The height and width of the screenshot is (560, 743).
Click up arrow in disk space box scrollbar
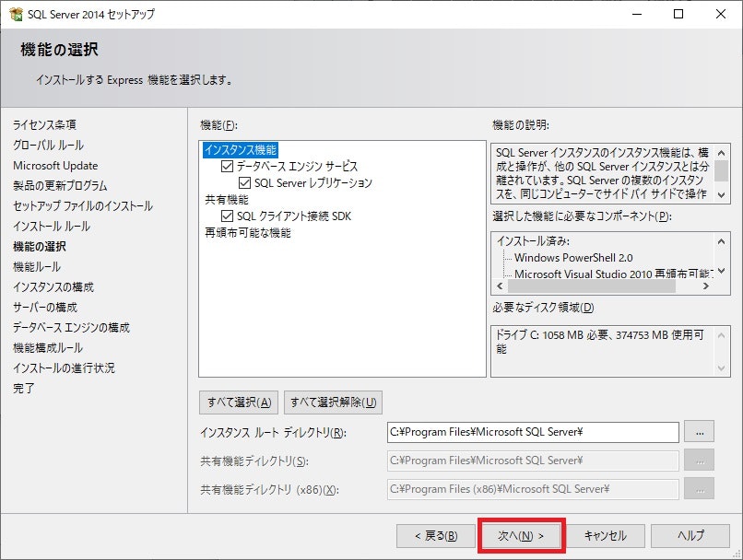pyautogui.click(x=721, y=335)
